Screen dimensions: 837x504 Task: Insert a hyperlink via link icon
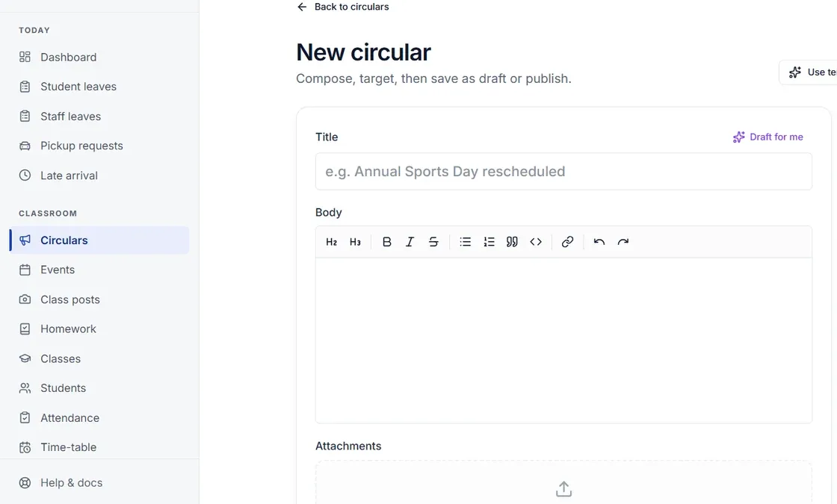coord(567,242)
